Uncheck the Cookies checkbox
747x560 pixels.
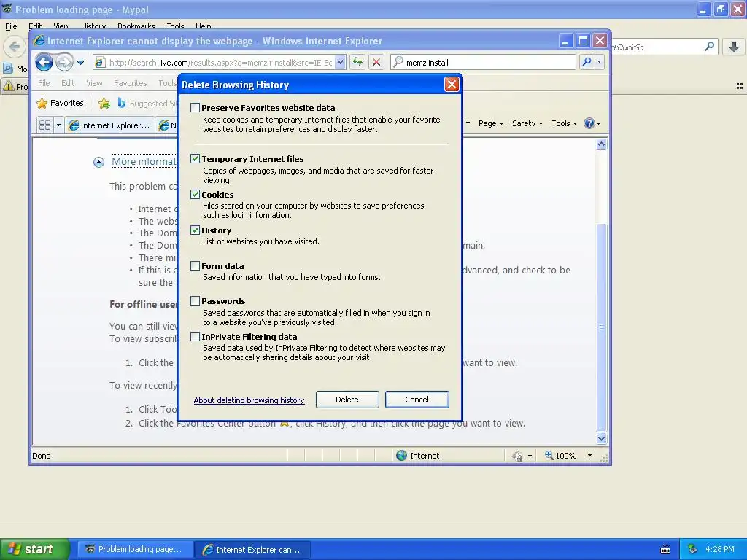[195, 194]
